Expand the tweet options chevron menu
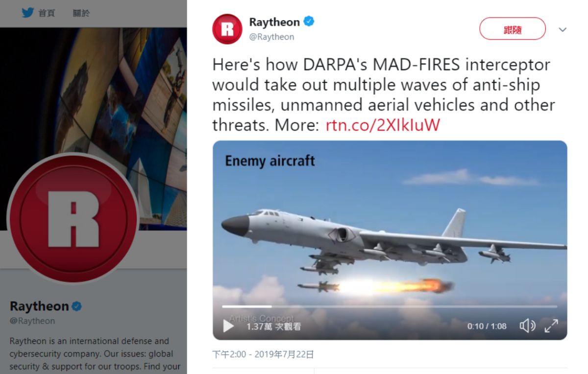Screen dimensions: 588x374 pos(563,29)
